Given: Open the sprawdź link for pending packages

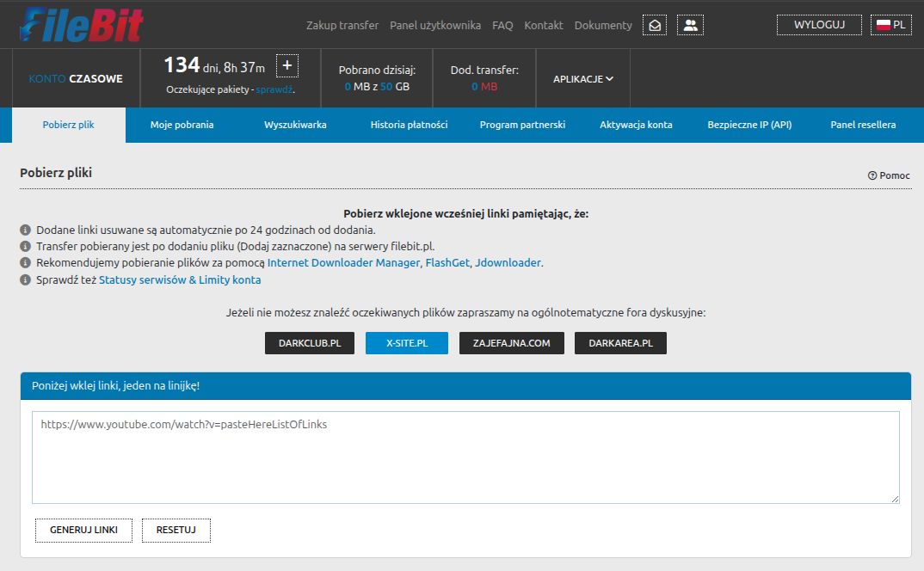Looking at the screenshot, I should [275, 89].
